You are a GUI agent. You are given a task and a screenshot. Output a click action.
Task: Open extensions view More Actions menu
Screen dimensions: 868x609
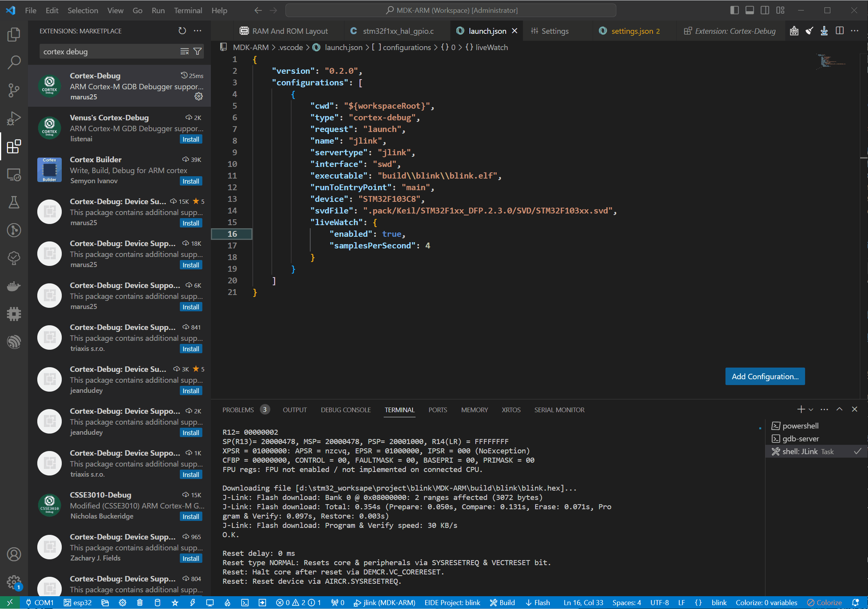pos(198,31)
